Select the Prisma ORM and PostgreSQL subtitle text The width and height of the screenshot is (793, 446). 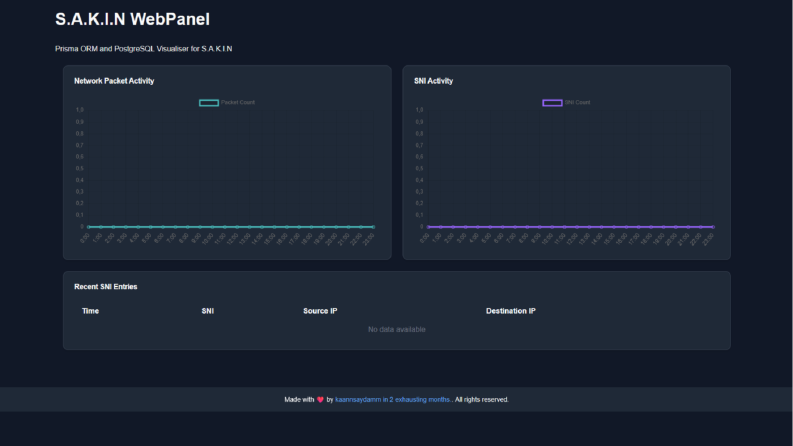tap(144, 49)
